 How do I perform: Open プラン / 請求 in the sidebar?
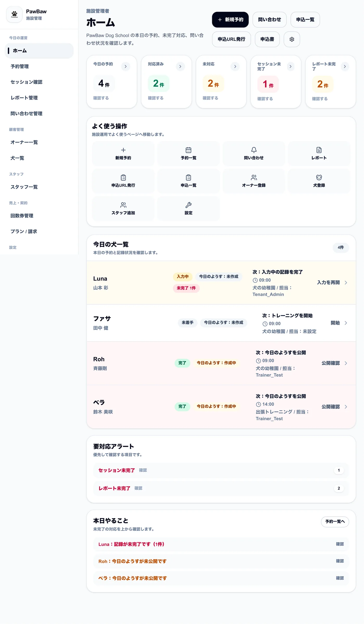tap(39, 231)
